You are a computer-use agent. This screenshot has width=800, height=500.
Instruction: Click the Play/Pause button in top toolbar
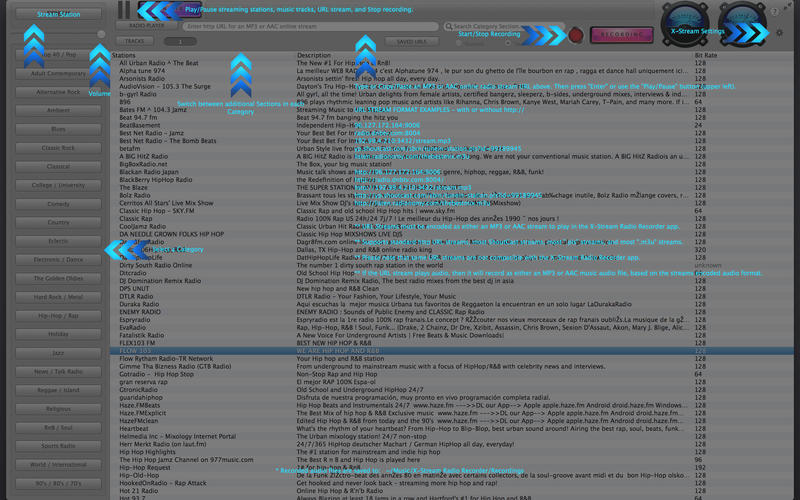click(124, 10)
